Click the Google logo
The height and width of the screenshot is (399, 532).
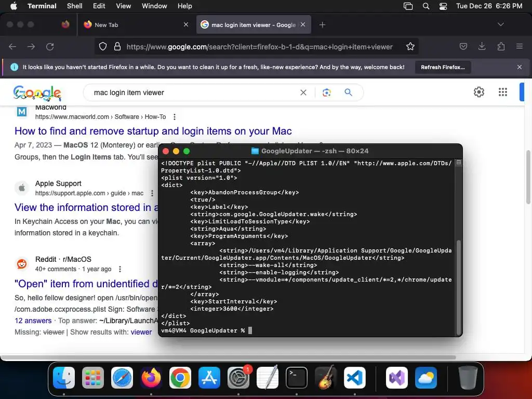(37, 93)
